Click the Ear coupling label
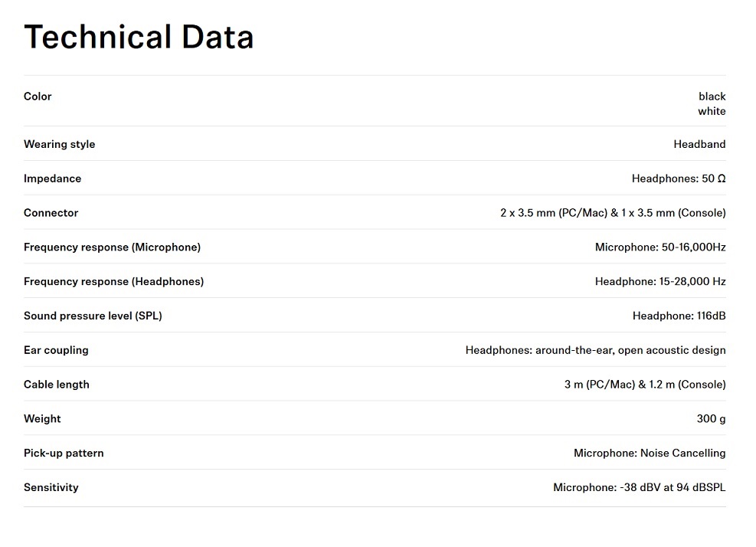756x547 pixels. [56, 350]
